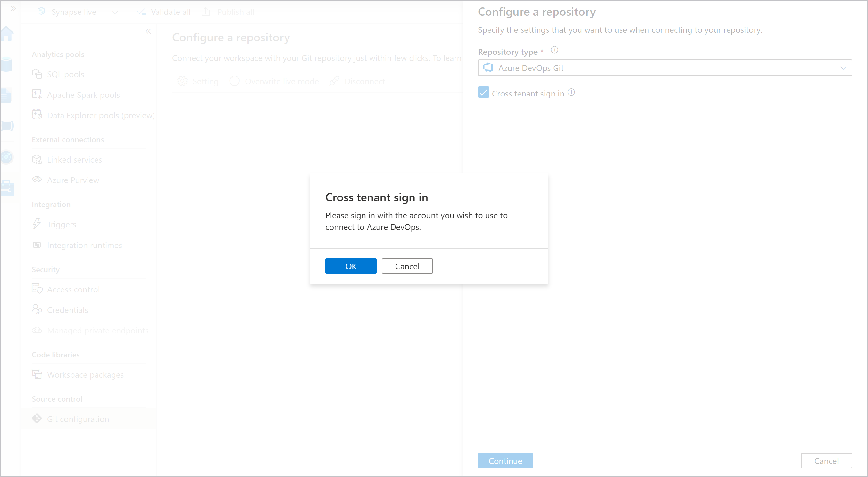The height and width of the screenshot is (477, 868).
Task: Click the Azure Purview icon
Action: (x=37, y=179)
